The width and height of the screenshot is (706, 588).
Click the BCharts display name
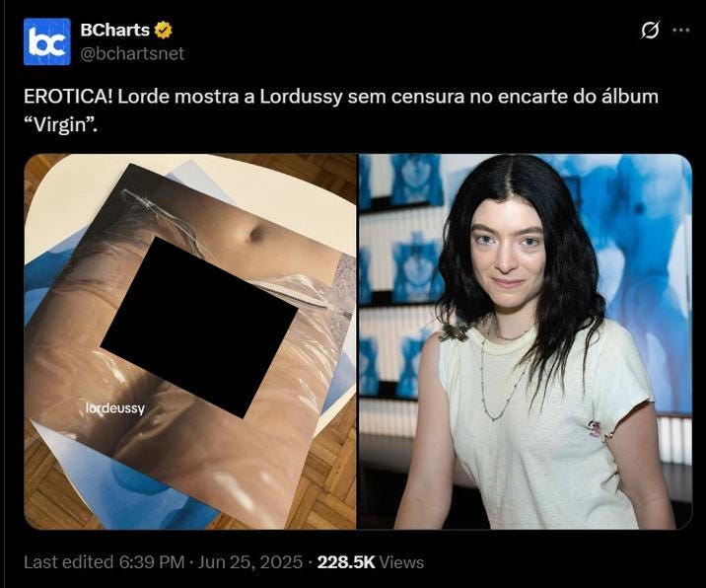click(114, 30)
